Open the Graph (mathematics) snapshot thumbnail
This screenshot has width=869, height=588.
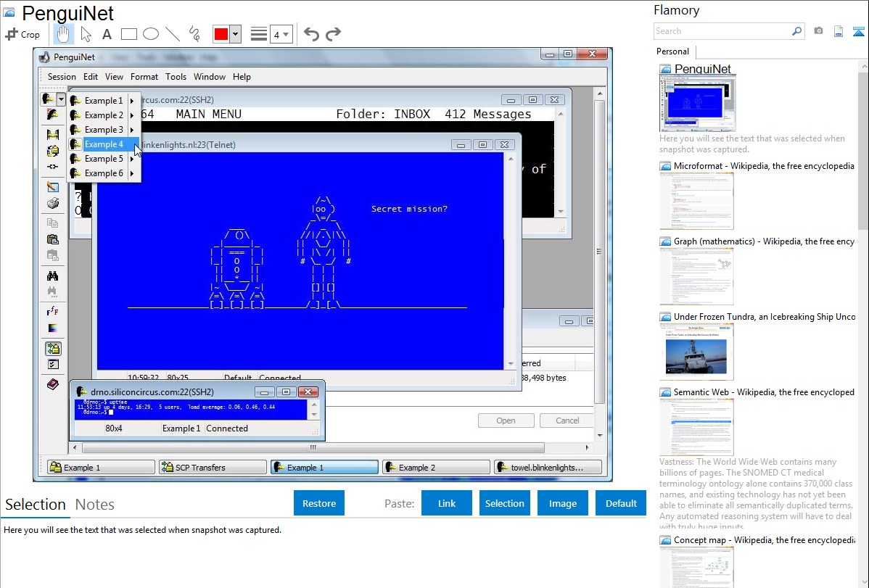coord(697,276)
